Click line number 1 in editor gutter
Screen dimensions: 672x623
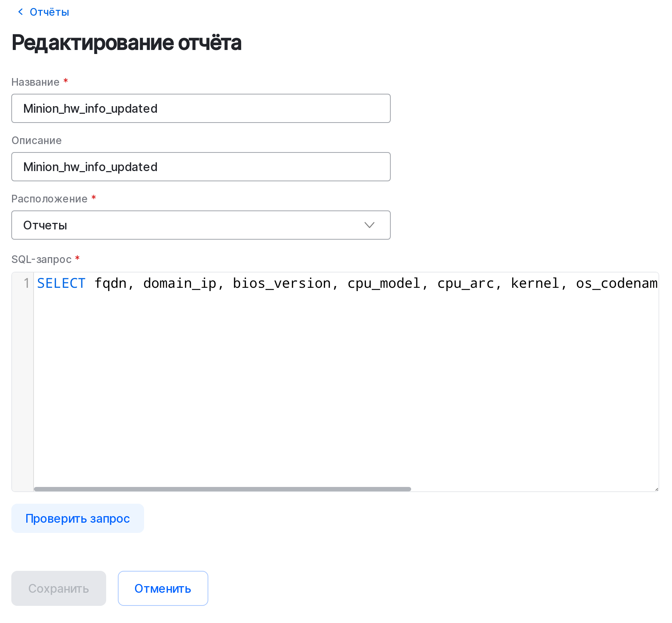[x=26, y=283]
